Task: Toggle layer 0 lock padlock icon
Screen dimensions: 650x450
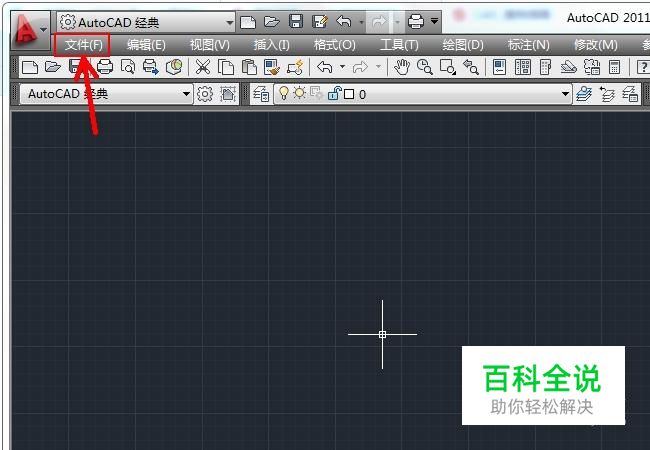Action: (x=335, y=93)
